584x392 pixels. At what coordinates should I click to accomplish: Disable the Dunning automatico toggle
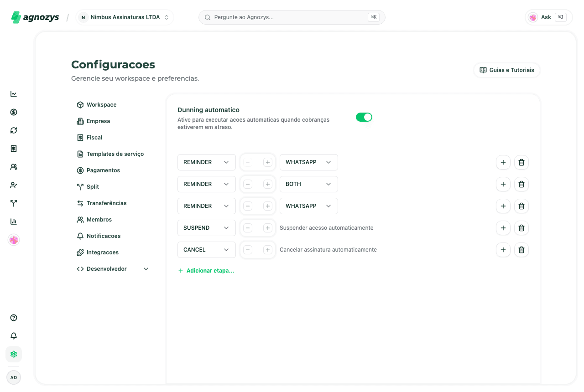coord(364,117)
